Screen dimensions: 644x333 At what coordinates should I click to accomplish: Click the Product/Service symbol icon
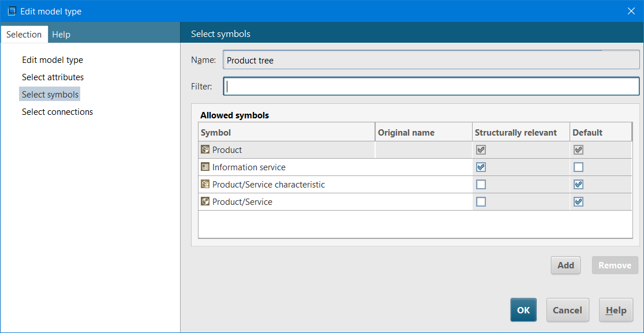coord(205,201)
